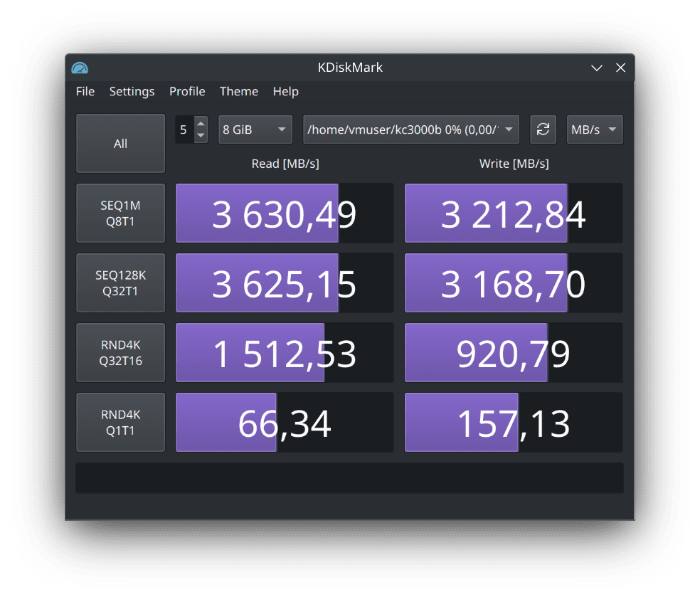Minimize window using title bar chevron
The width and height of the screenshot is (700, 597).
(597, 68)
